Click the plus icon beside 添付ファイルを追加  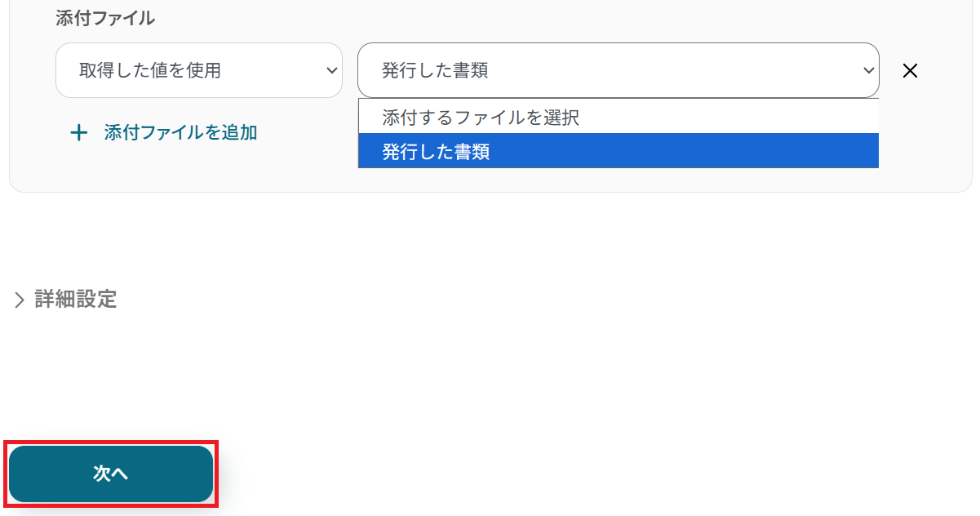coord(79,133)
